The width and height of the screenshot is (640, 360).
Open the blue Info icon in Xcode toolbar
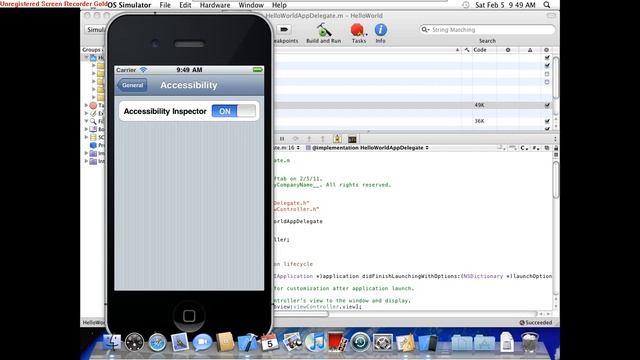[x=380, y=30]
